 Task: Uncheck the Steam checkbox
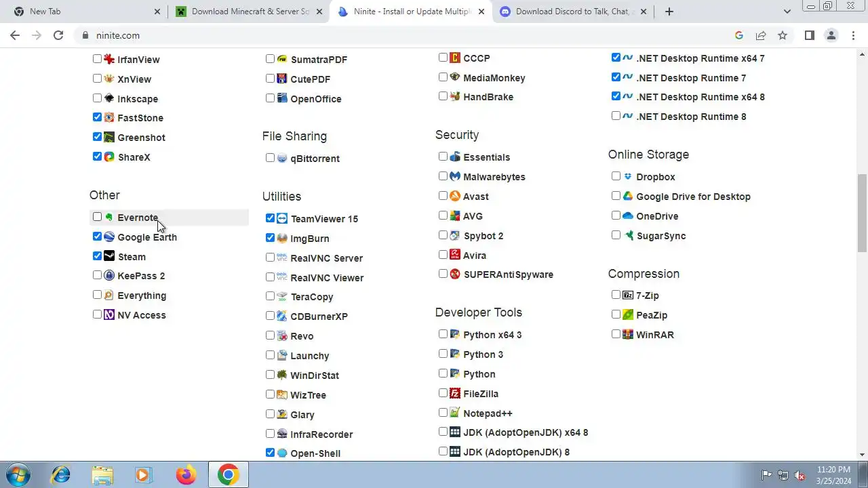tap(97, 256)
